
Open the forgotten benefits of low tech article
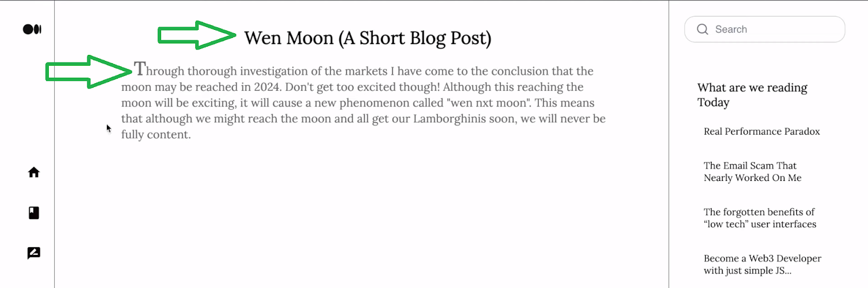pos(759,218)
